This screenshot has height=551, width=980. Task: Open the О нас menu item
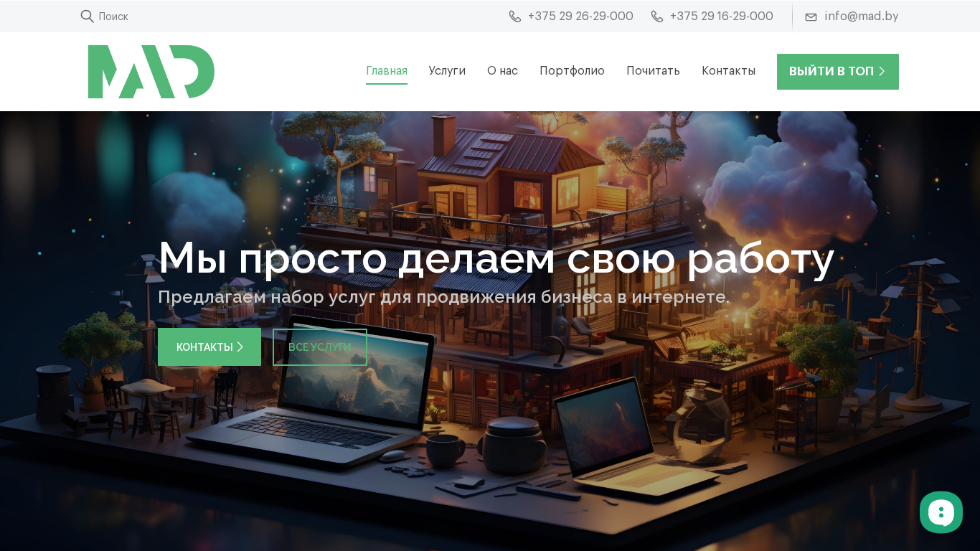click(502, 71)
